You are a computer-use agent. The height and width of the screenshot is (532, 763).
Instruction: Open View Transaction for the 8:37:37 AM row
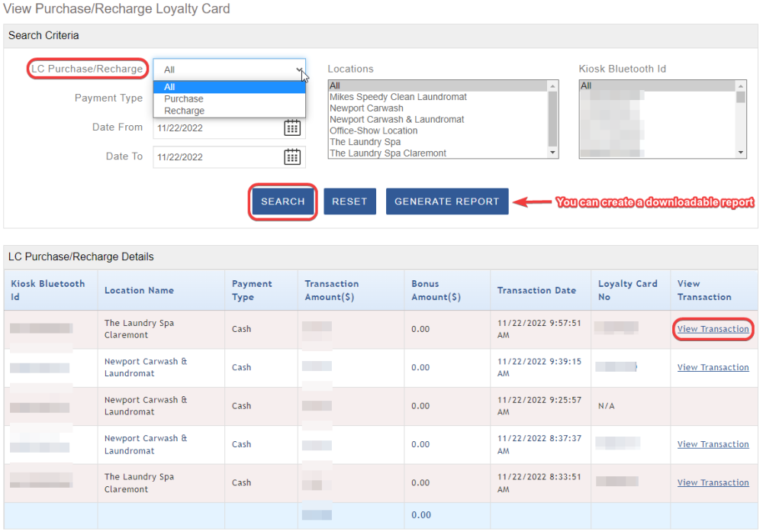713,444
